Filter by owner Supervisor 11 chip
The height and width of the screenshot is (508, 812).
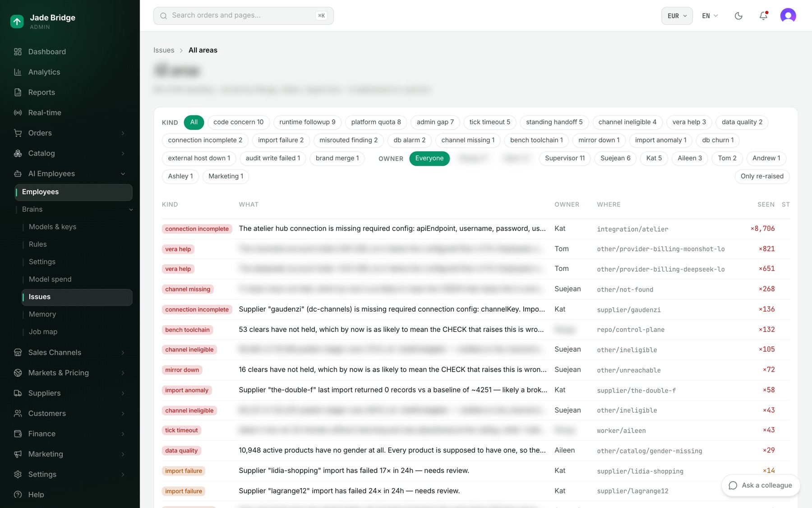pyautogui.click(x=565, y=158)
